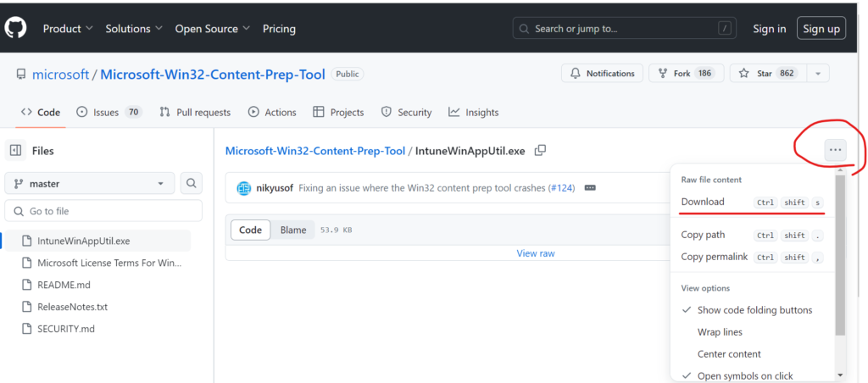Click the Notifications bell button
868x383 pixels.
pyautogui.click(x=602, y=74)
